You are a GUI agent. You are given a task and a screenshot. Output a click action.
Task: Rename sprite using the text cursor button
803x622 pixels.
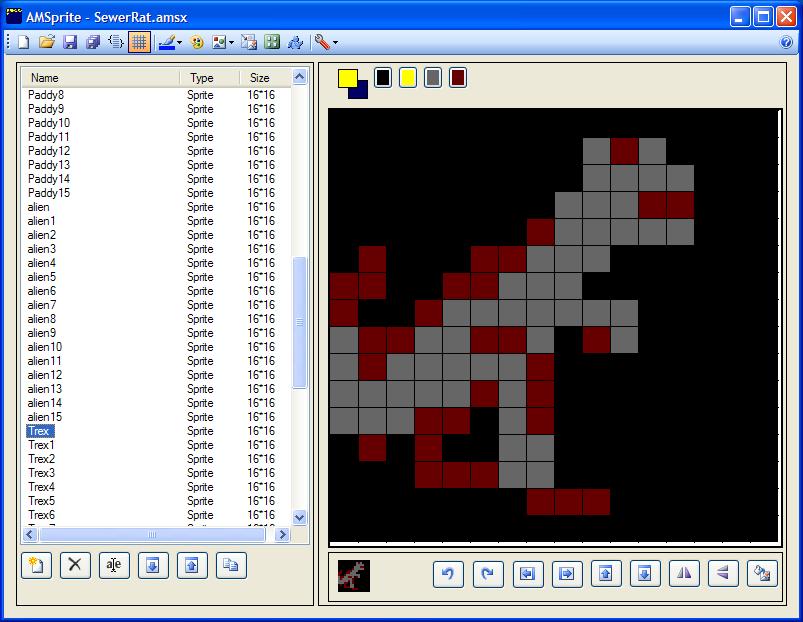(114, 565)
